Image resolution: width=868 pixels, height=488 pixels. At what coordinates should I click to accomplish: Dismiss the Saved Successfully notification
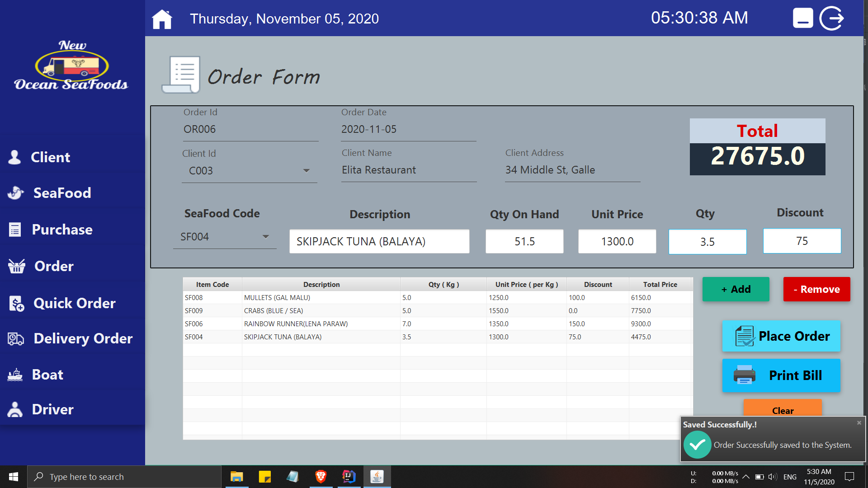click(859, 422)
